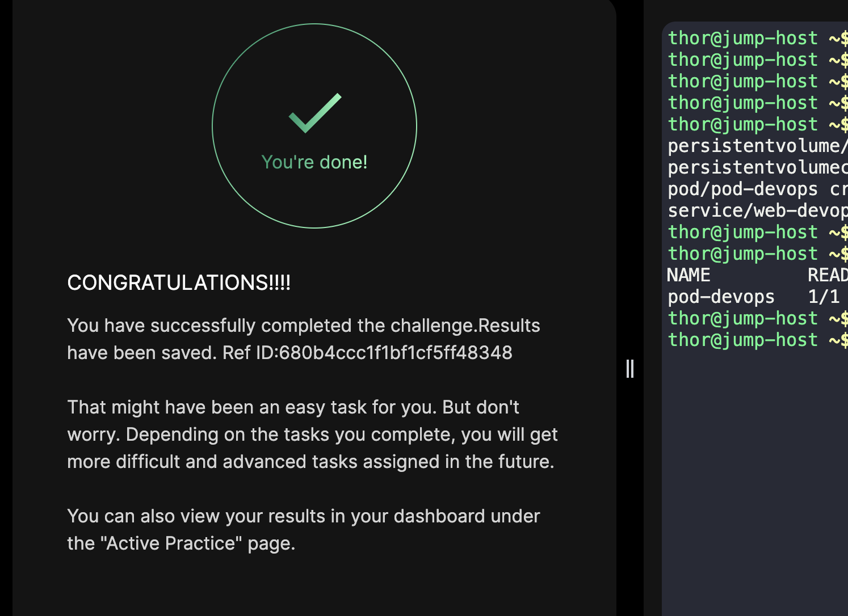Click the 1/1 ready status value
848x616 pixels.
coord(823,297)
